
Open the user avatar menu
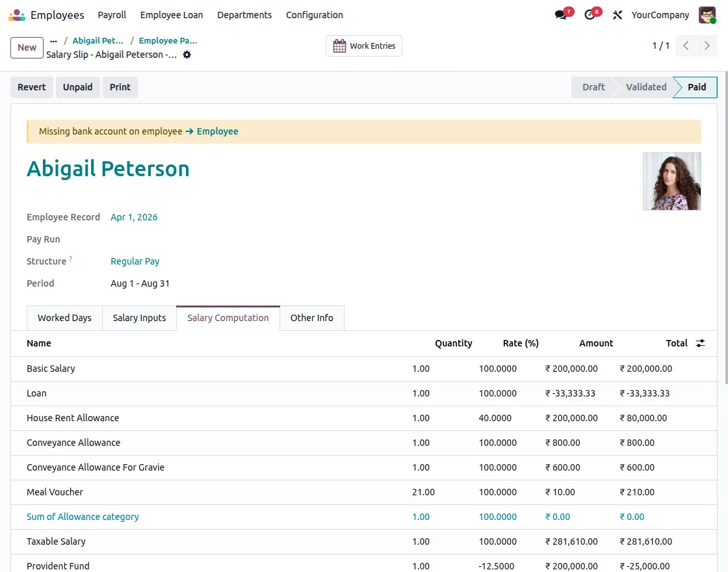point(707,15)
